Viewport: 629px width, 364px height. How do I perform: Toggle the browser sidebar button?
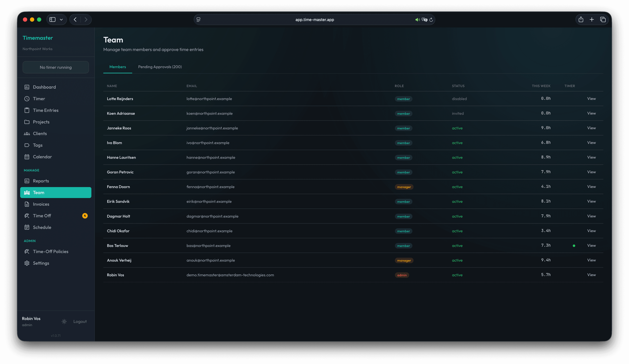click(52, 19)
